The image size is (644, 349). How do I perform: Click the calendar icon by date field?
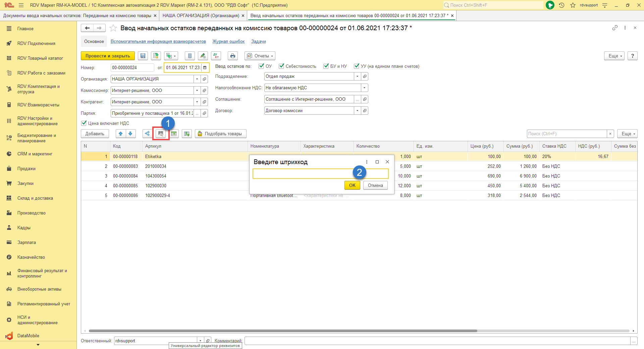pos(205,68)
